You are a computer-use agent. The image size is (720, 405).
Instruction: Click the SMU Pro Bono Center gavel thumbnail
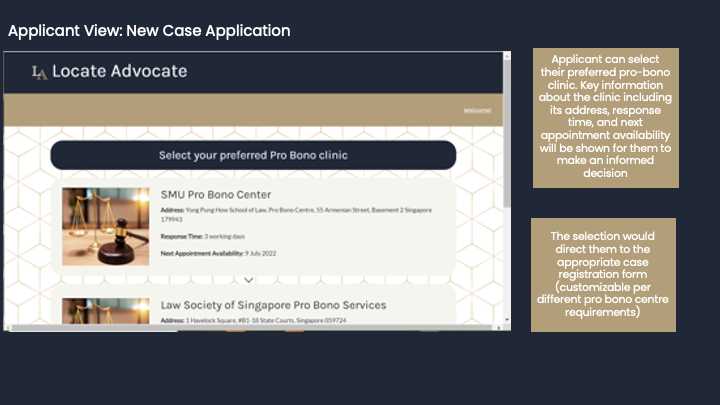[x=106, y=226]
